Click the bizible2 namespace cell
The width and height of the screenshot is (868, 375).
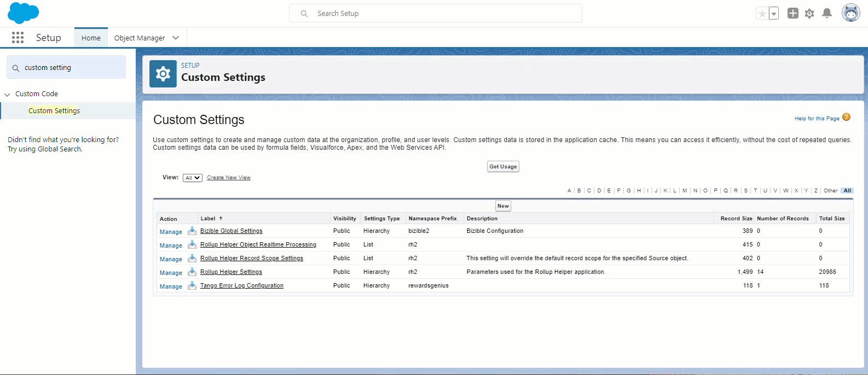pyautogui.click(x=419, y=231)
